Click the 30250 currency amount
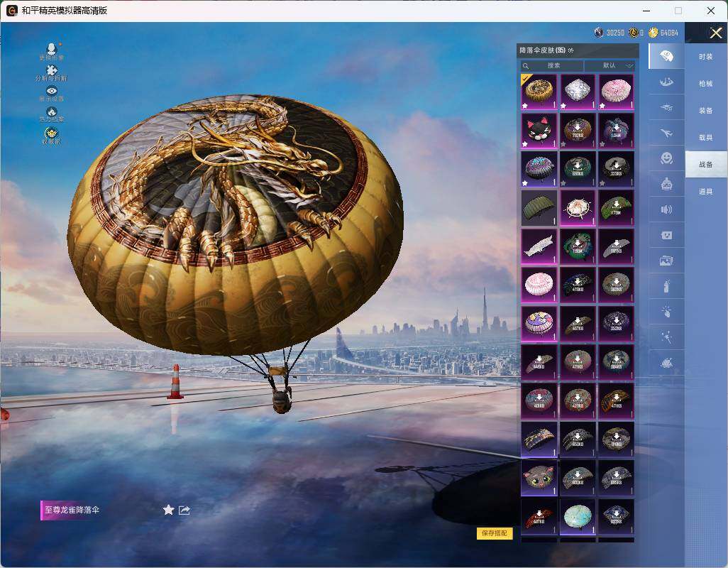 coord(615,33)
